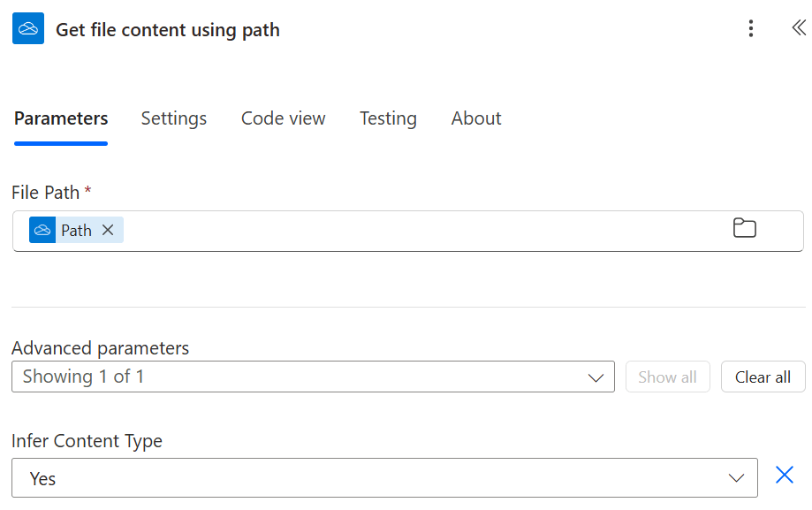Select the Path dynamic content token
Screen dimensions: 812x510
point(76,231)
